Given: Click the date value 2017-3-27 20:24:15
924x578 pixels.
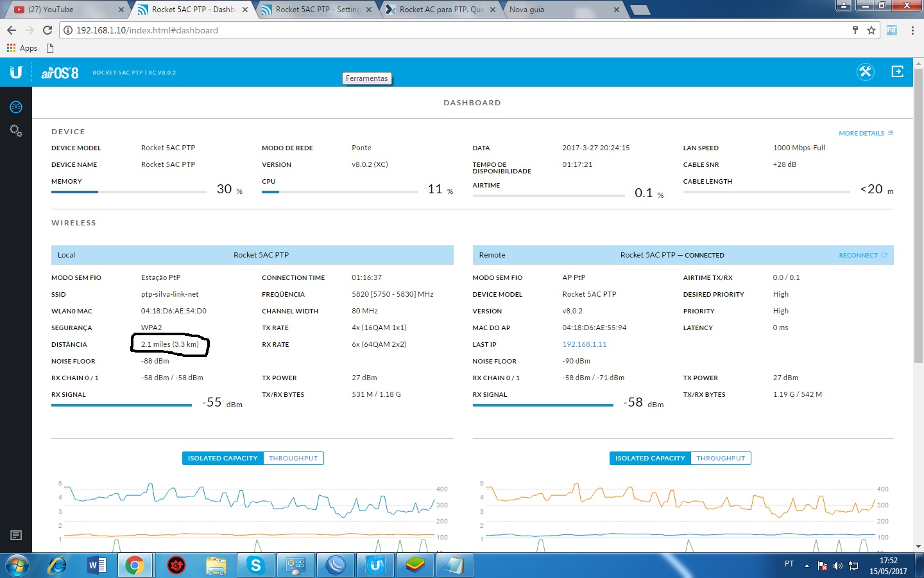Looking at the screenshot, I should pyautogui.click(x=596, y=148).
